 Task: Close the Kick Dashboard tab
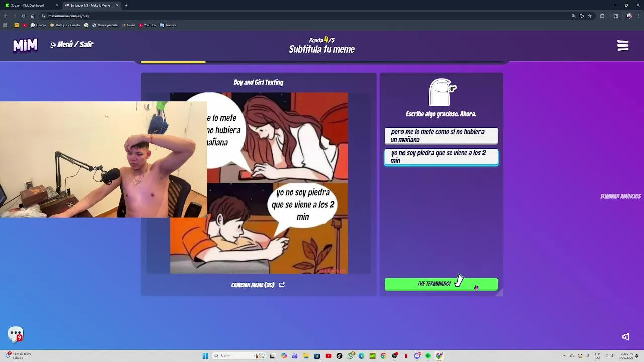(x=57, y=5)
